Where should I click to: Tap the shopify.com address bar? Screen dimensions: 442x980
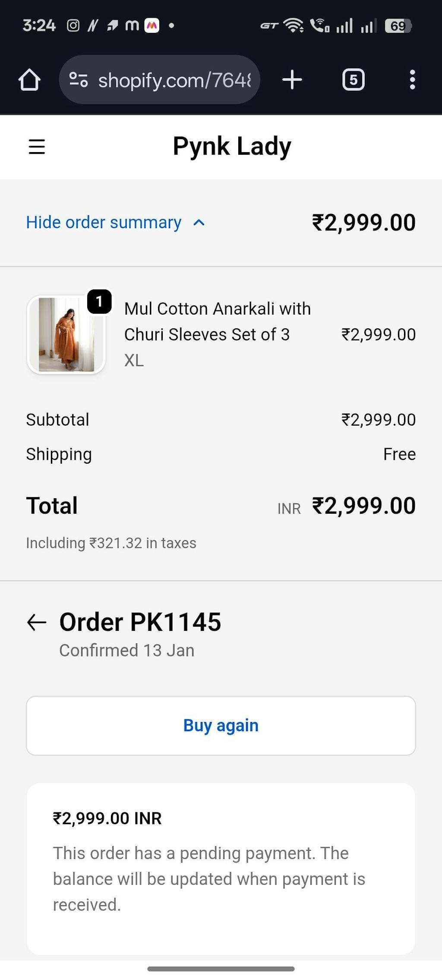(173, 80)
